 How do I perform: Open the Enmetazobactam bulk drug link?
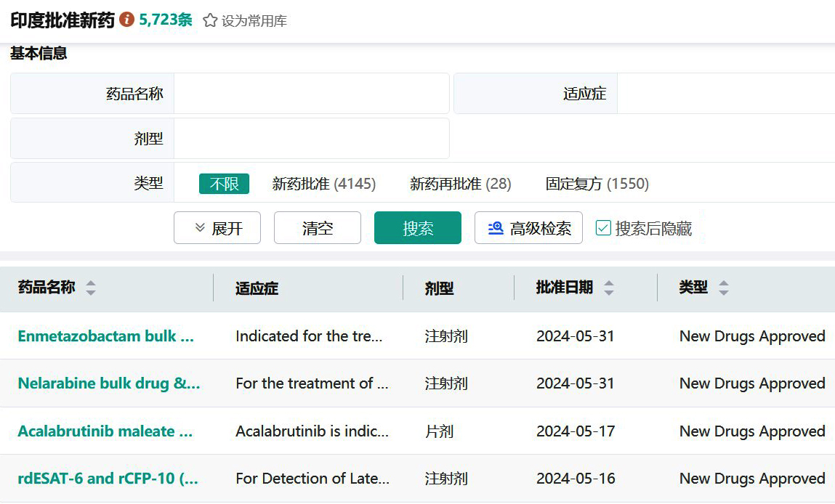[106, 336]
